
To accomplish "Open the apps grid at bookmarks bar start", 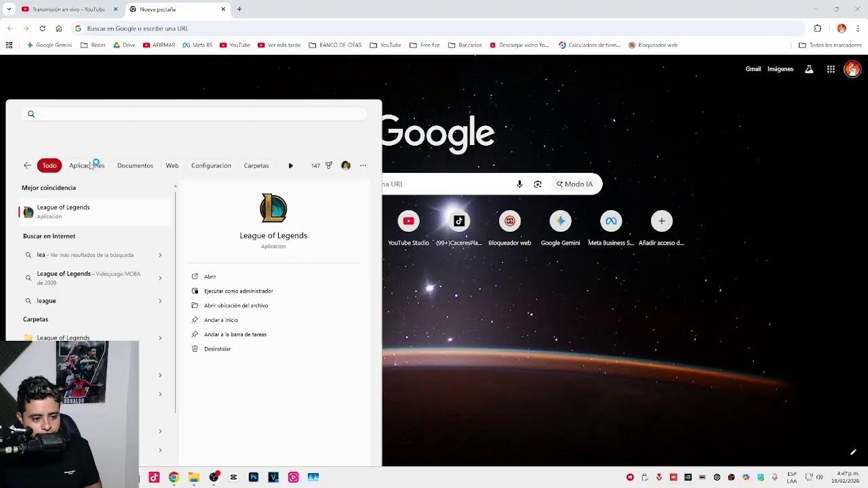I will 9,45.
